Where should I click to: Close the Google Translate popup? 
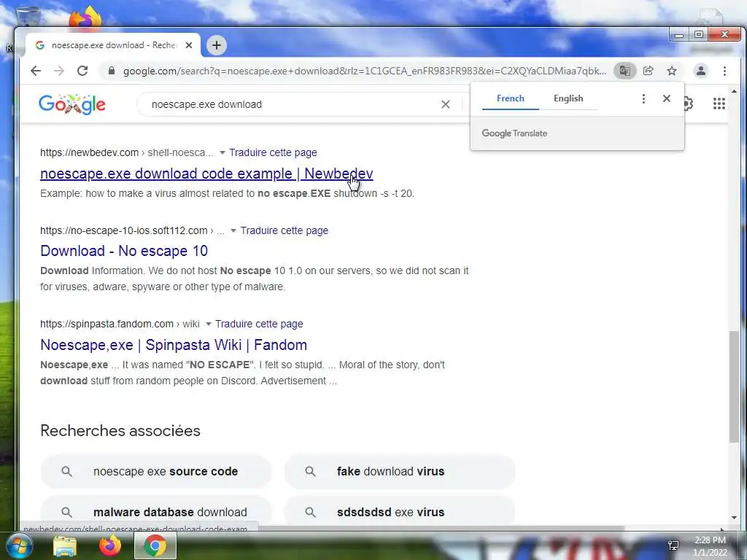pos(667,98)
